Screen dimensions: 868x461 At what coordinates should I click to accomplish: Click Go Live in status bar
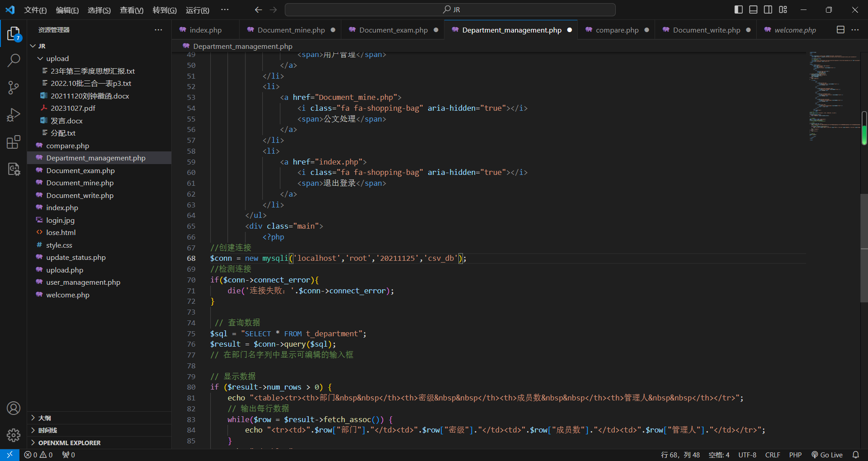(827, 455)
